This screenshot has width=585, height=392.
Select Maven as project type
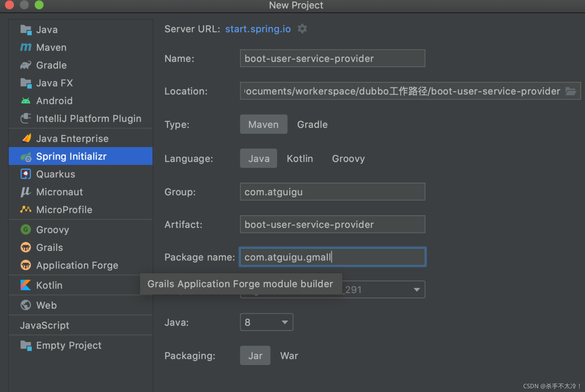264,124
